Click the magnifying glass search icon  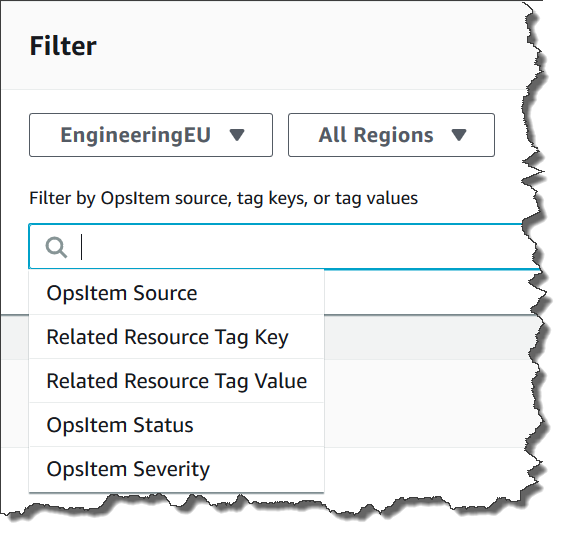(56, 248)
